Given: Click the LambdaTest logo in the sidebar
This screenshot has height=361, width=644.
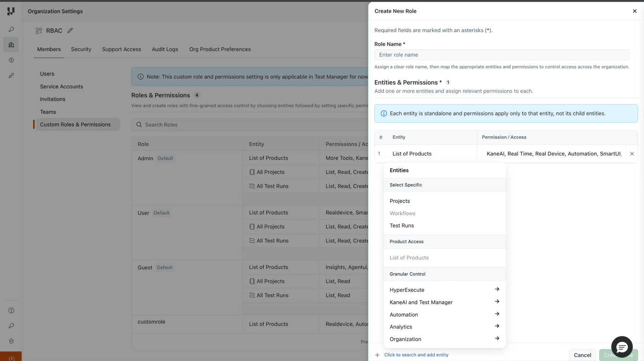Looking at the screenshot, I should click(11, 11).
